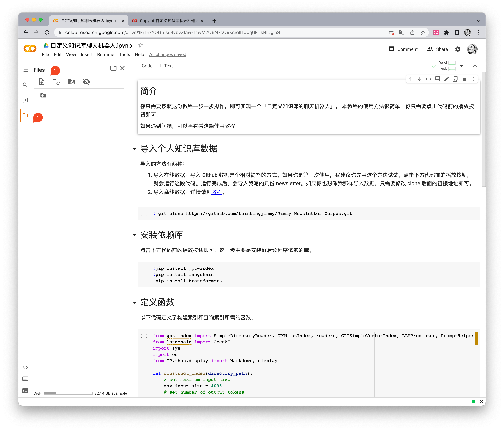The height and width of the screenshot is (430, 504).
Task: Open the variables {x} sidebar panel
Action: coord(25,100)
